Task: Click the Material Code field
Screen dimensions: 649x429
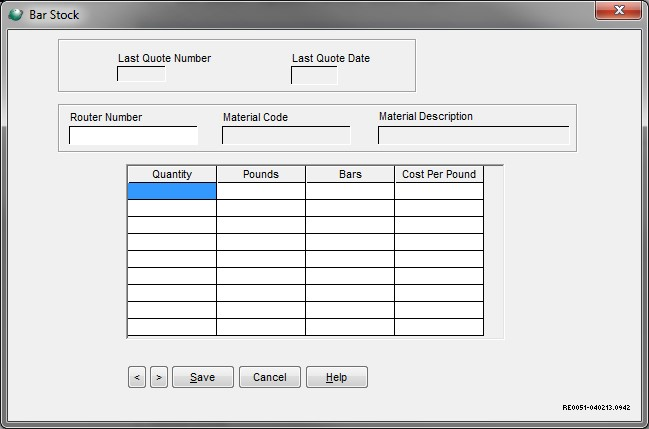Action: click(286, 135)
